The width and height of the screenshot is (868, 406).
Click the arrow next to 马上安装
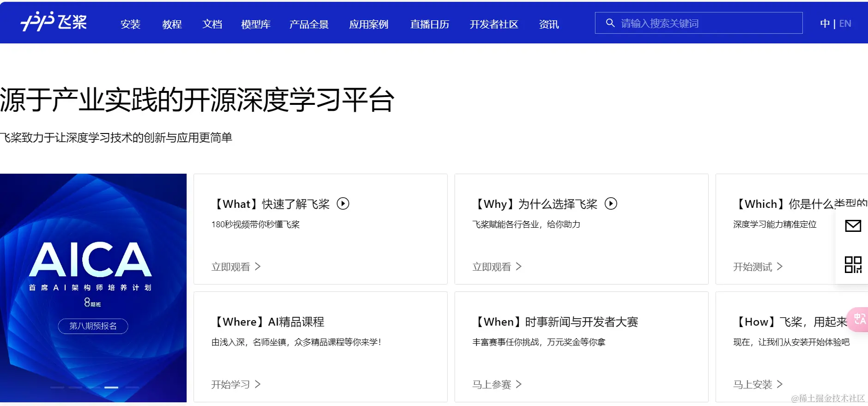[x=780, y=384]
